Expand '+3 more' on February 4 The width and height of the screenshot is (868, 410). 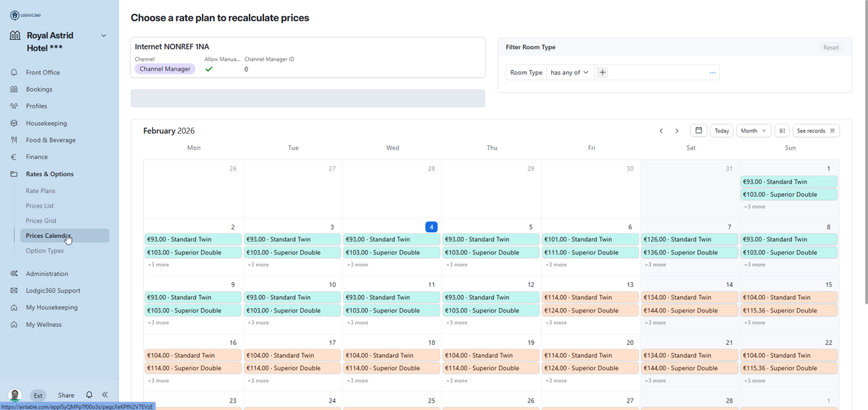click(357, 265)
